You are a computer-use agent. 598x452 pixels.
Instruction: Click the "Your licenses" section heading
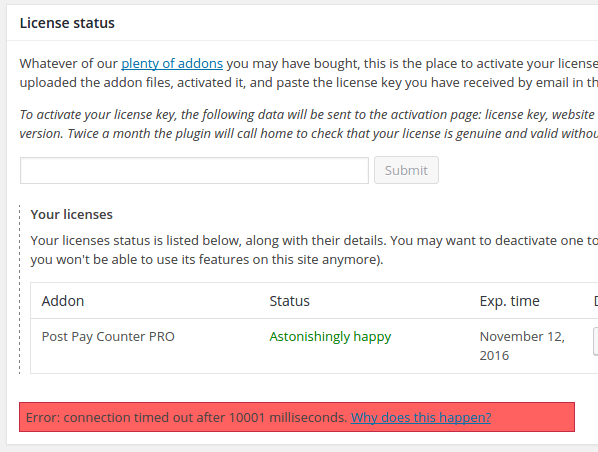pyautogui.click(x=72, y=214)
